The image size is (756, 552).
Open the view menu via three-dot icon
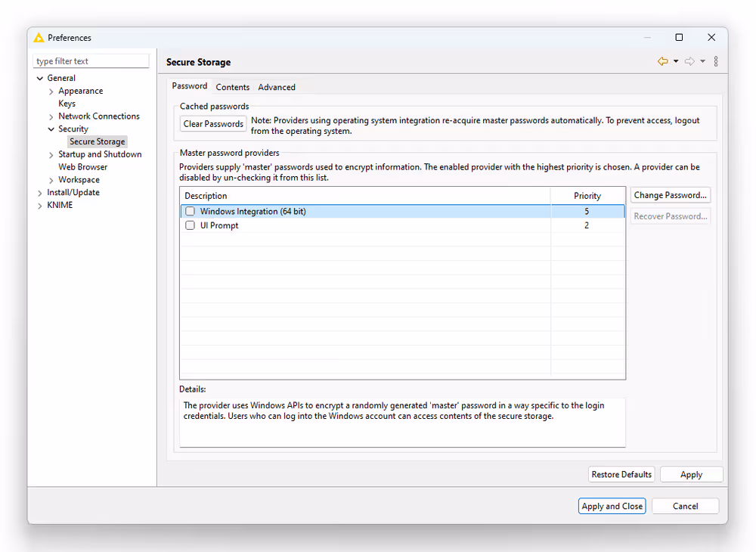pos(715,61)
